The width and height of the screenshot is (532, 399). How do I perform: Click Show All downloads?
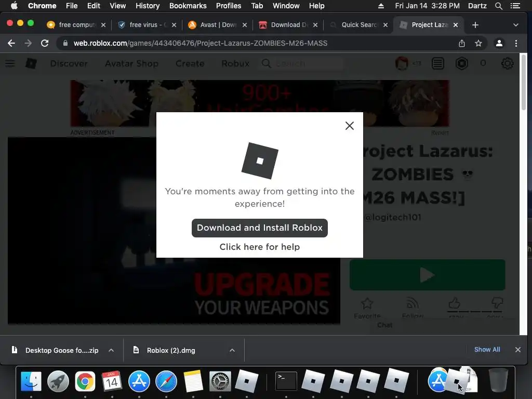pos(487,350)
